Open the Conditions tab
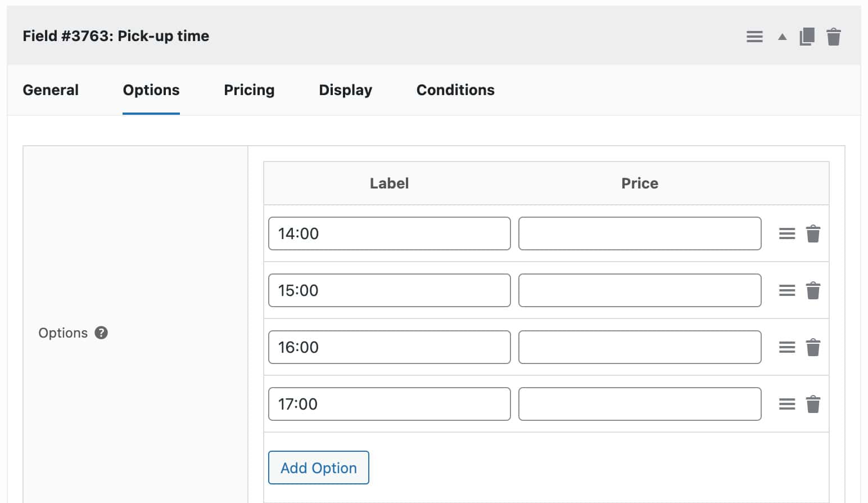Image resolution: width=868 pixels, height=503 pixels. [x=455, y=90]
